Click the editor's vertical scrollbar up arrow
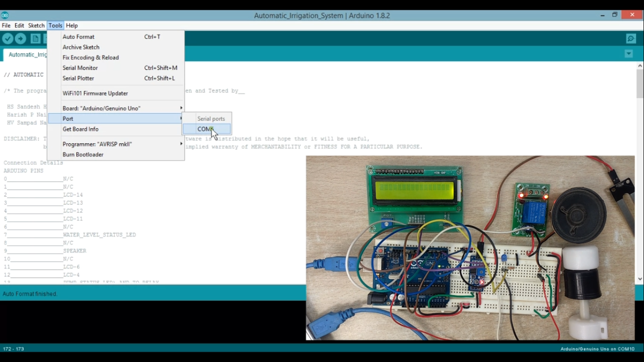The image size is (644, 362). click(x=639, y=65)
